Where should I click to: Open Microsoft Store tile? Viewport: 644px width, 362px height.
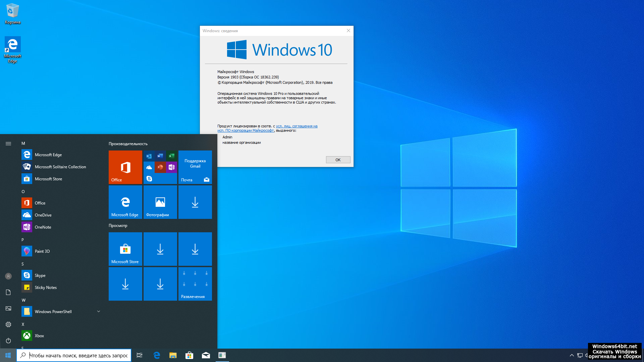[x=126, y=248]
